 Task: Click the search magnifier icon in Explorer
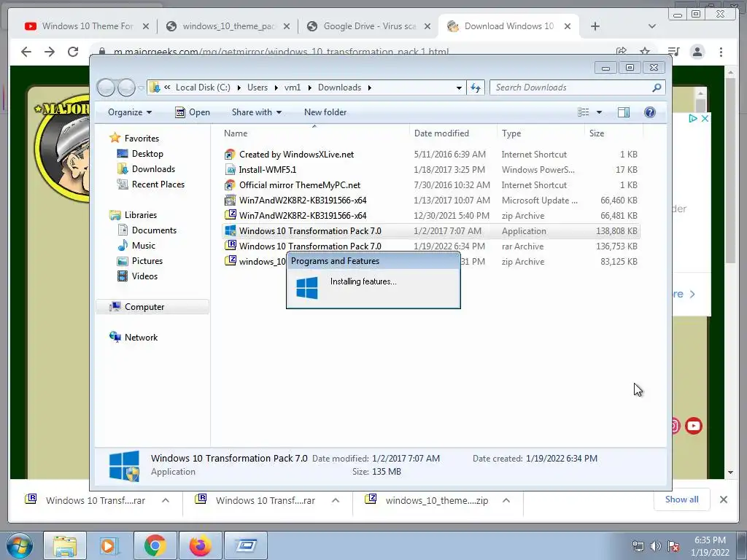657,87
